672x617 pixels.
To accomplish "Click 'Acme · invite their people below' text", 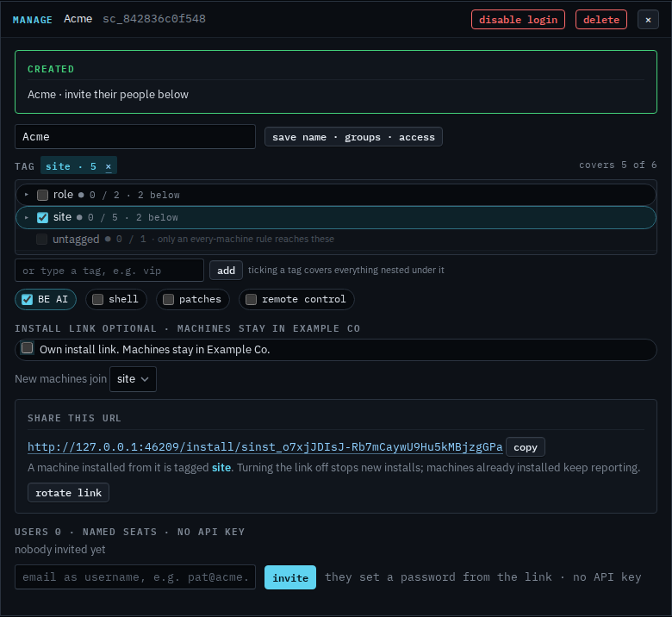I will click(x=108, y=94).
